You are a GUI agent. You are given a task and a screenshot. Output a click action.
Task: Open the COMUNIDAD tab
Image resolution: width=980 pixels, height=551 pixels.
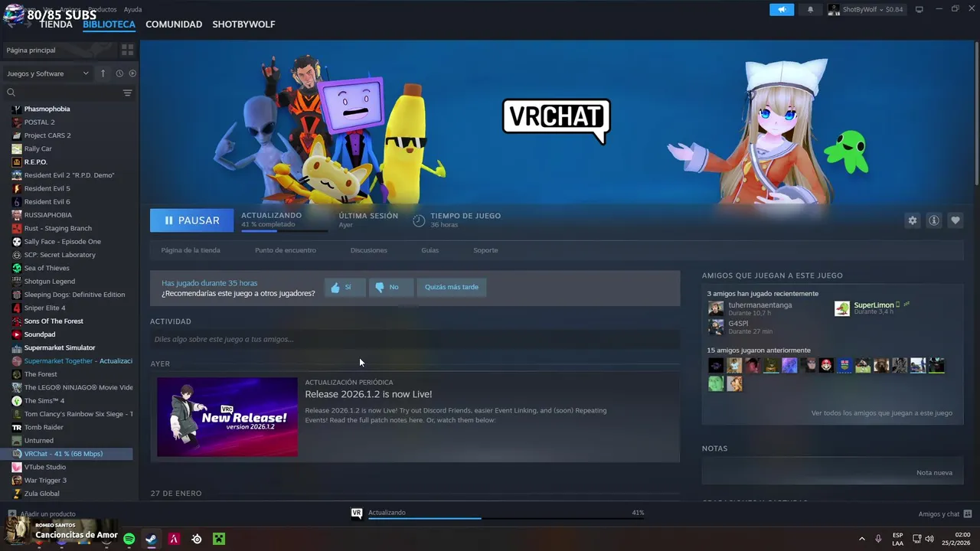click(174, 24)
